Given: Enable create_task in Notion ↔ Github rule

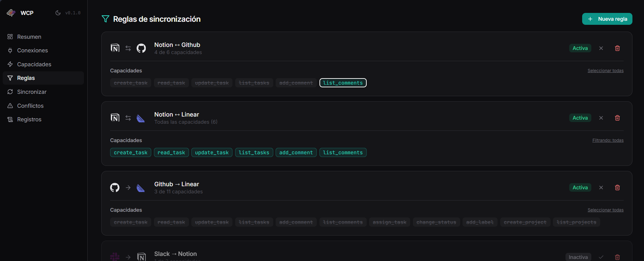Looking at the screenshot, I should coord(130,83).
